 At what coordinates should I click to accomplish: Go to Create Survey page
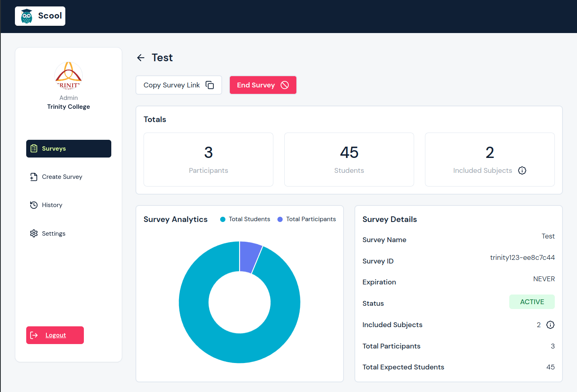pos(62,177)
